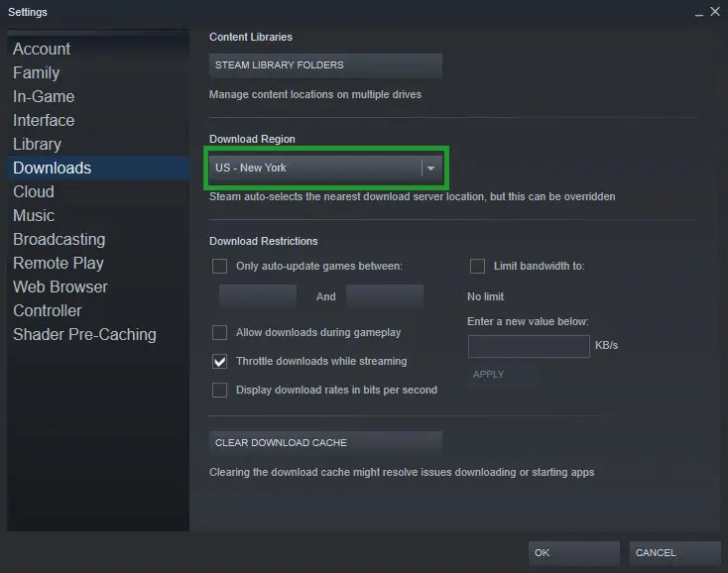Viewport: 728px width, 573px height.
Task: Click Cancel to discard changes
Action: (x=675, y=553)
